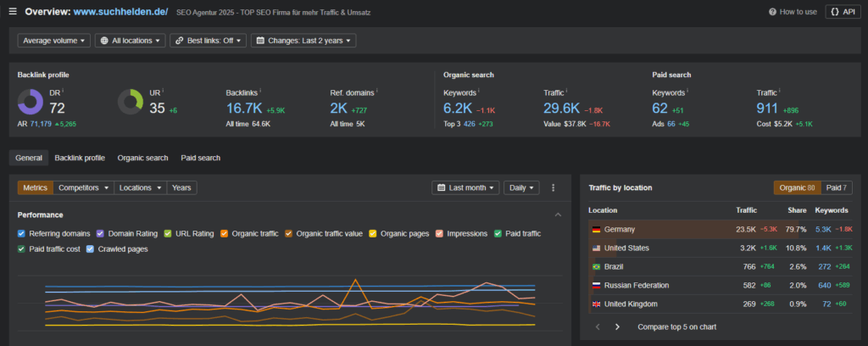Go to next locations page arrow
This screenshot has height=346, width=868.
pyautogui.click(x=617, y=327)
